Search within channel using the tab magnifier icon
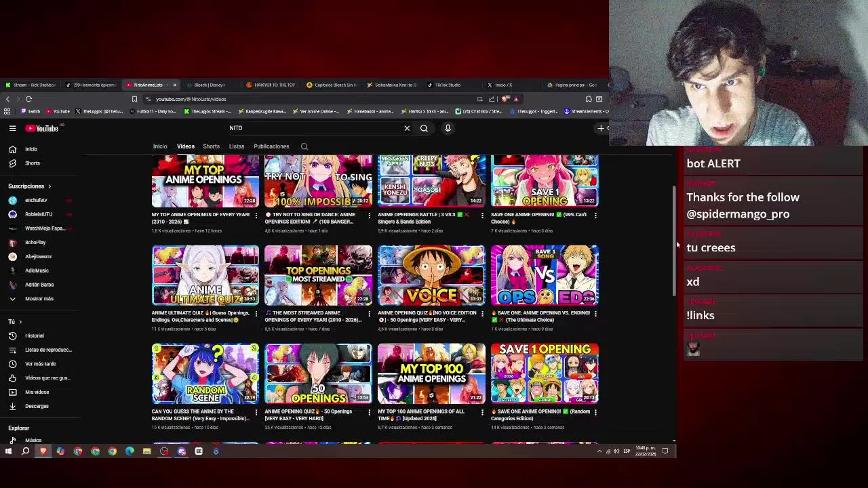Viewport: 868px width, 488px height. pos(304,146)
